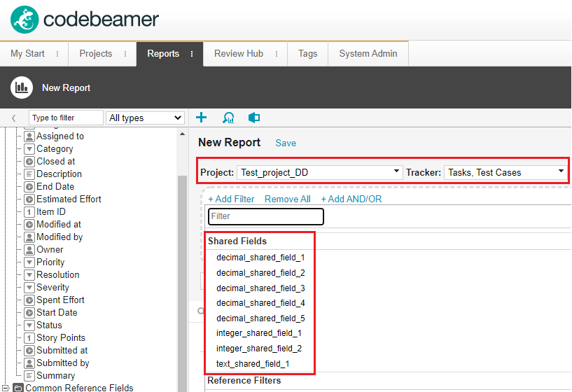This screenshot has width=572, height=392.
Task: Click the find reports magnifier icon
Action: pyautogui.click(x=228, y=118)
